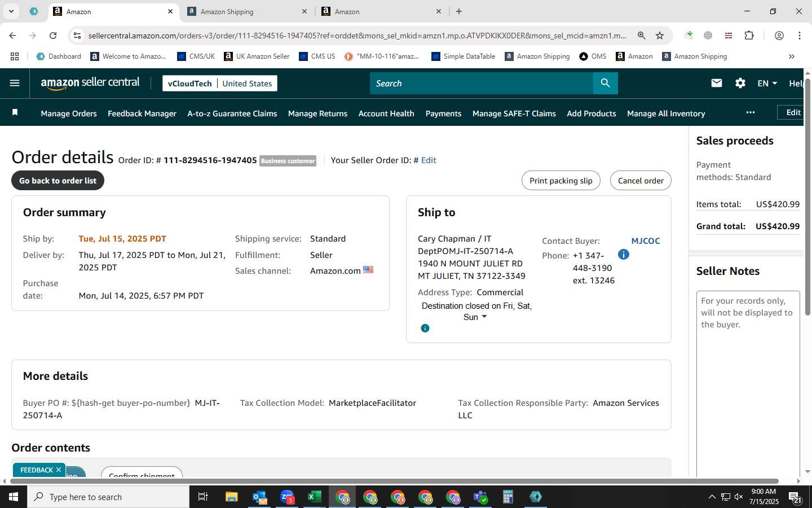
Task: Click Go back to order list
Action: (58, 181)
